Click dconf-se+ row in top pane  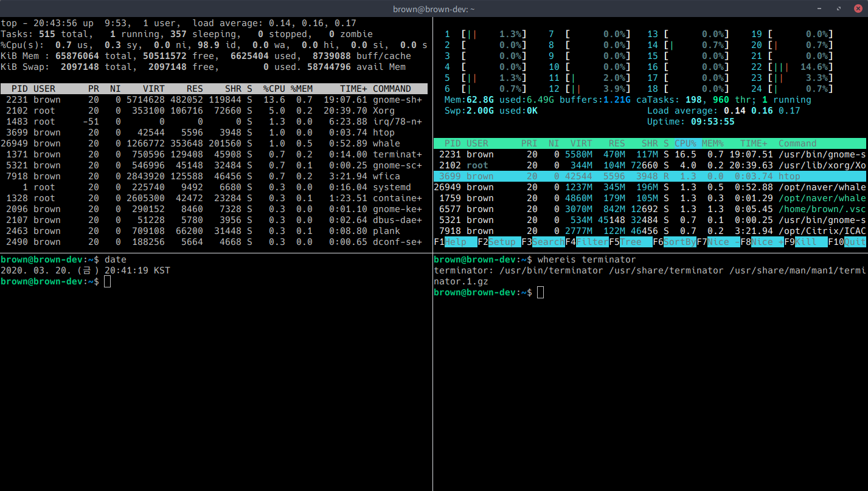click(214, 242)
